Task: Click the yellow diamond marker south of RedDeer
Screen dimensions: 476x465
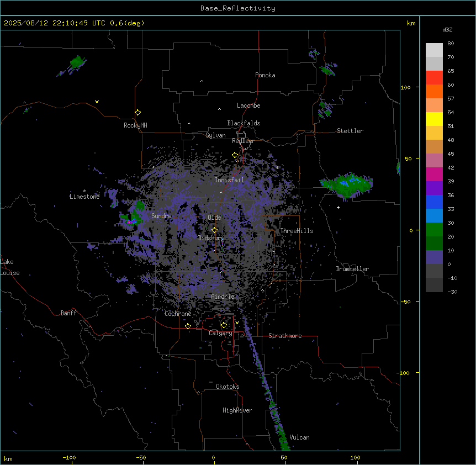Action: tap(235, 155)
